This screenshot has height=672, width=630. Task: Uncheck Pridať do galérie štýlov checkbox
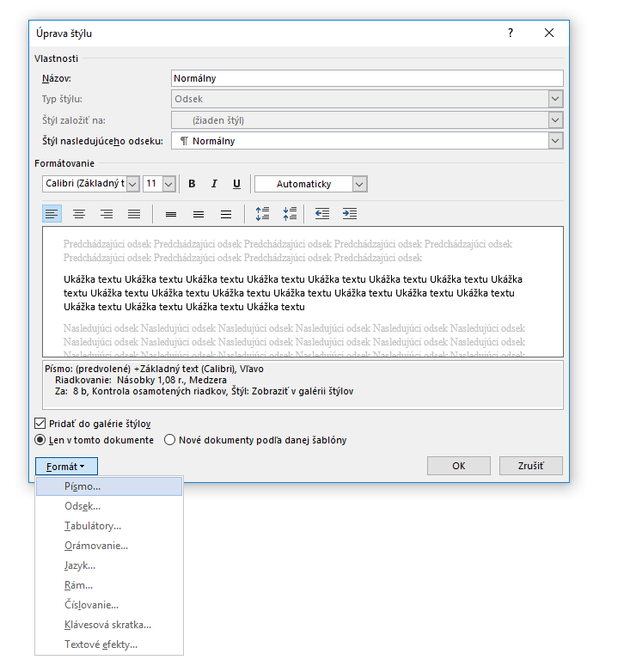(40, 424)
